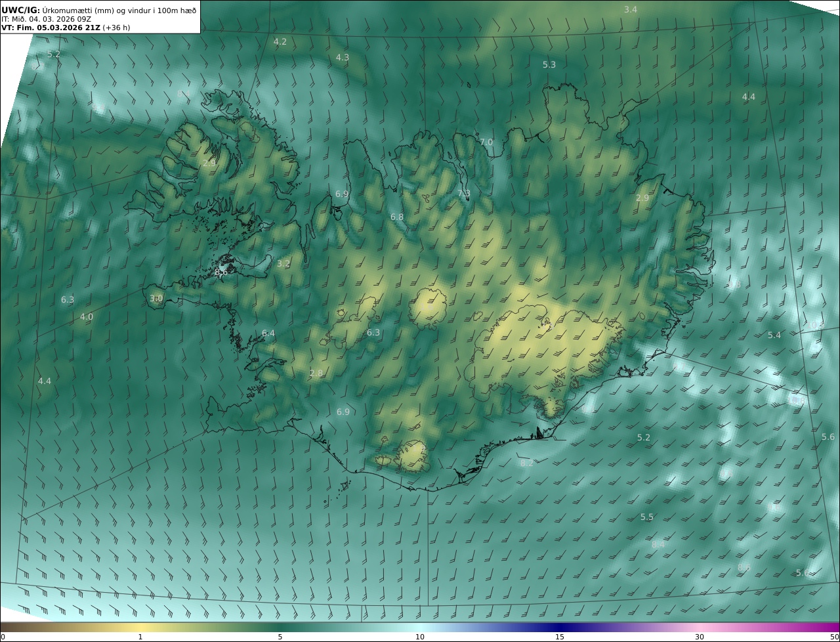
Task: Click the '15' tick on the color scale
Action: [x=560, y=637]
